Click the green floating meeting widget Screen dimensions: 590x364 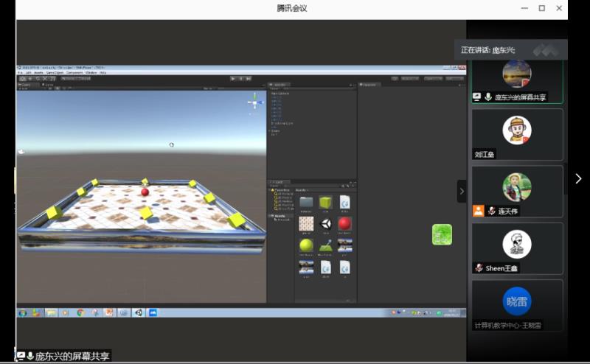442,234
